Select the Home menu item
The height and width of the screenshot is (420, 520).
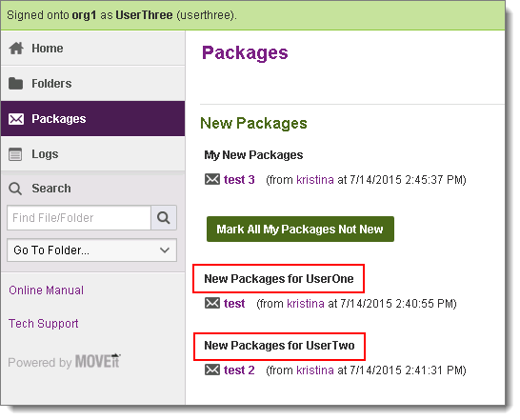click(x=93, y=49)
